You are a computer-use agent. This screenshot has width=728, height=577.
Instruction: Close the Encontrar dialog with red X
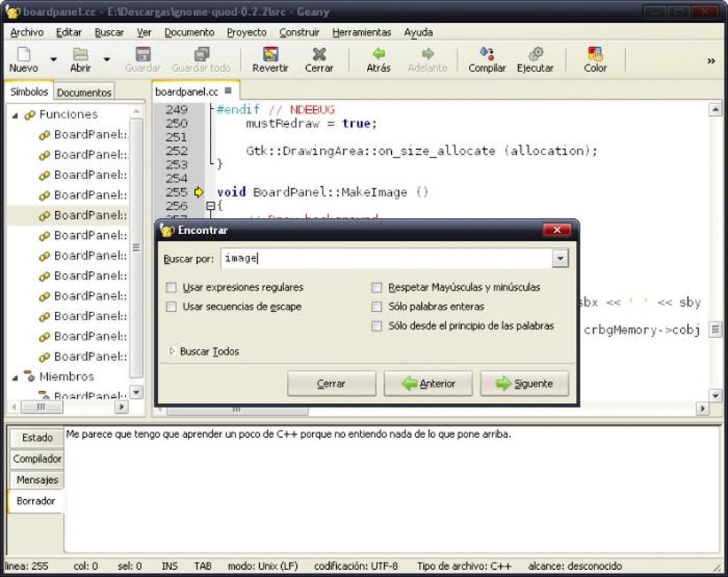pyautogui.click(x=557, y=230)
